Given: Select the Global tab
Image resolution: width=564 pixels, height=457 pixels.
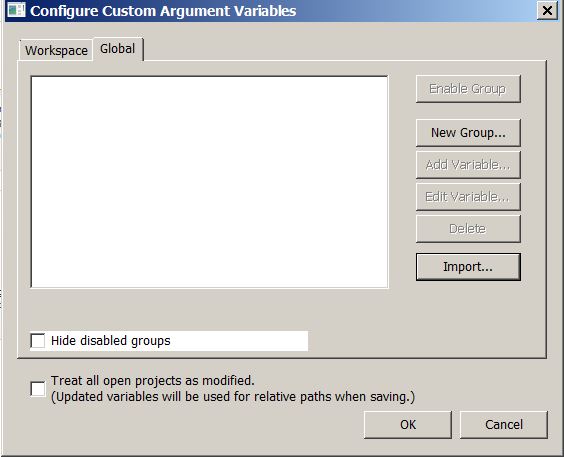Looking at the screenshot, I should pyautogui.click(x=118, y=49).
